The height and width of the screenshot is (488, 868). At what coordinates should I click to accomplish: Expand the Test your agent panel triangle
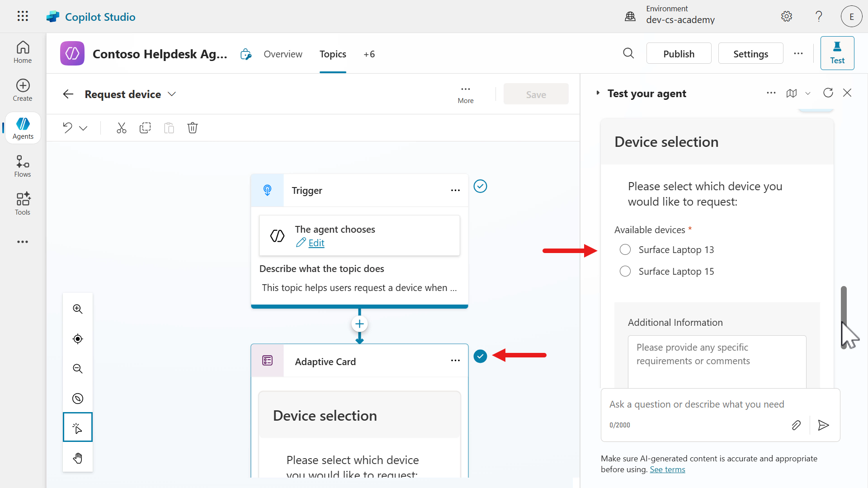tap(598, 93)
